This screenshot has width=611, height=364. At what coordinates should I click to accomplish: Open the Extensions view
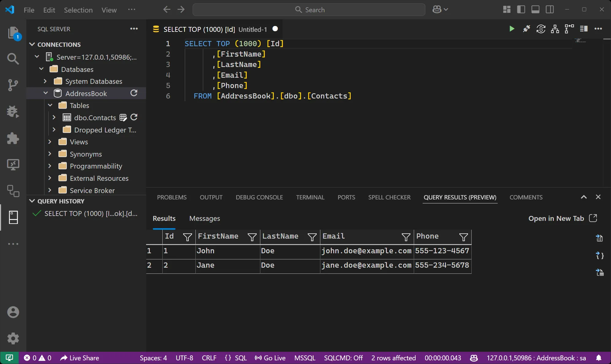[13, 139]
